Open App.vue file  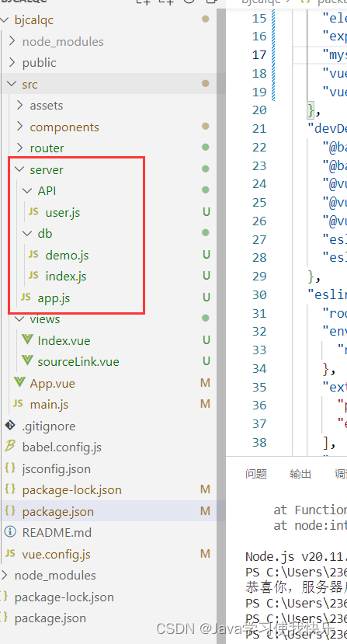[x=52, y=384]
